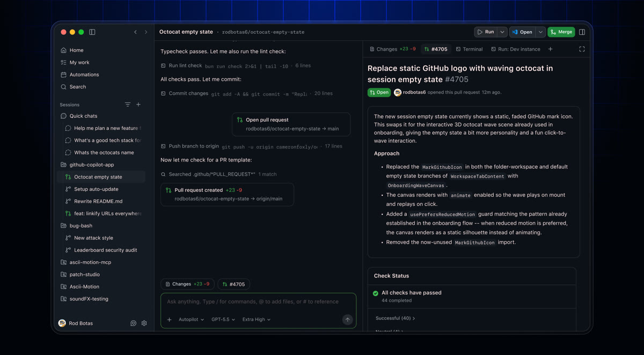Click the send arrow button
The width and height of the screenshot is (644, 355).
[x=347, y=320]
